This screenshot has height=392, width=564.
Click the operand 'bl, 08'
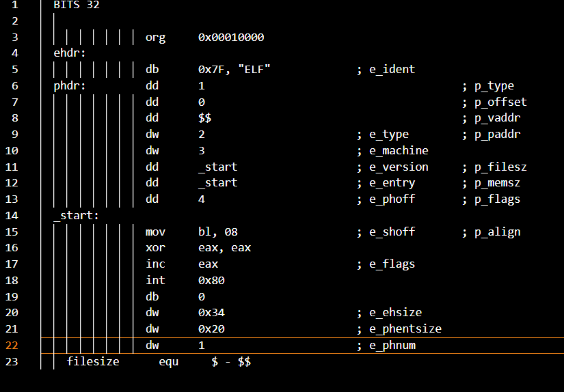click(x=218, y=232)
